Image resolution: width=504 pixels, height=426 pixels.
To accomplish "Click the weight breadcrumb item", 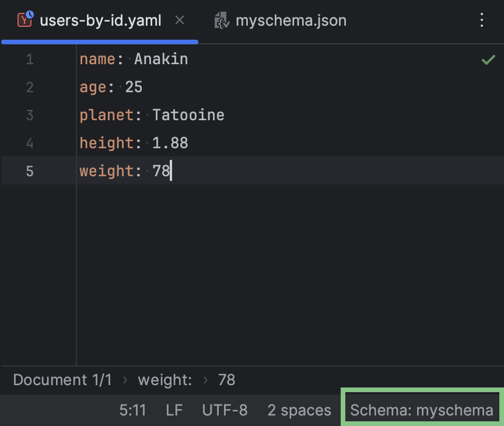I will tap(164, 380).
